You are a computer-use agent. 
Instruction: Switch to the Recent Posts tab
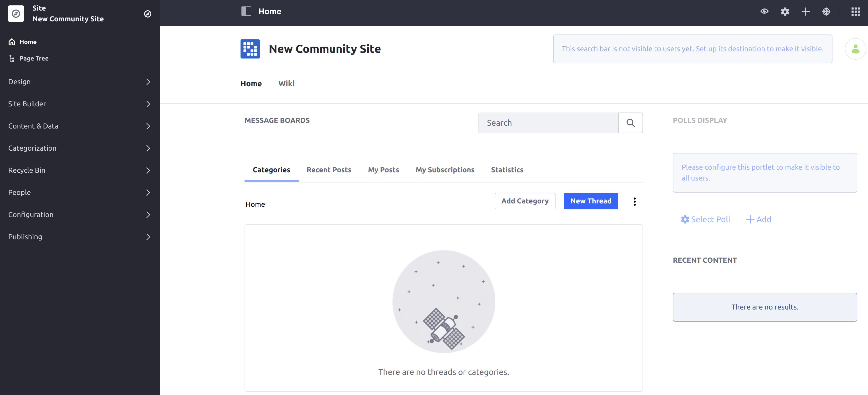click(x=329, y=169)
